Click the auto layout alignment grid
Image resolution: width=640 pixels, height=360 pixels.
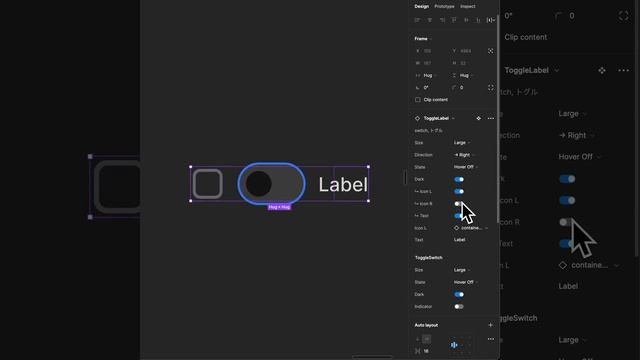[461, 345]
